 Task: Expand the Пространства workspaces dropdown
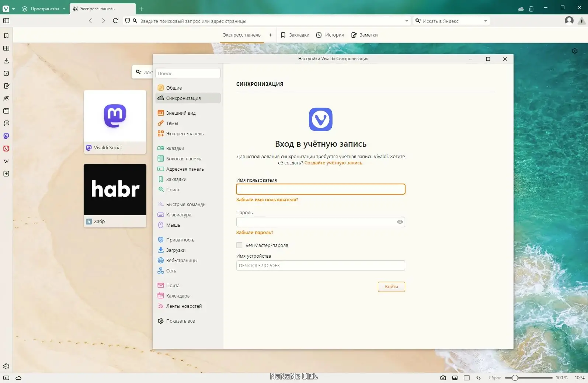click(64, 9)
